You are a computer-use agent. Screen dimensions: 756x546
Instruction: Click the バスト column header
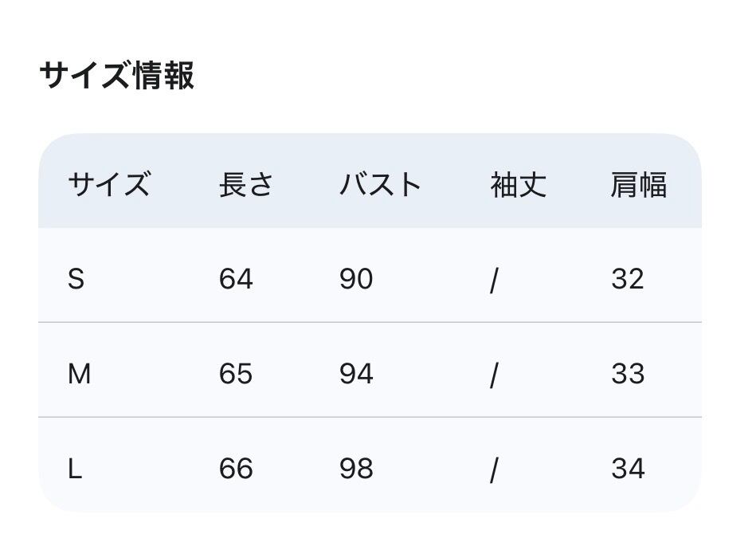pyautogui.click(x=380, y=185)
